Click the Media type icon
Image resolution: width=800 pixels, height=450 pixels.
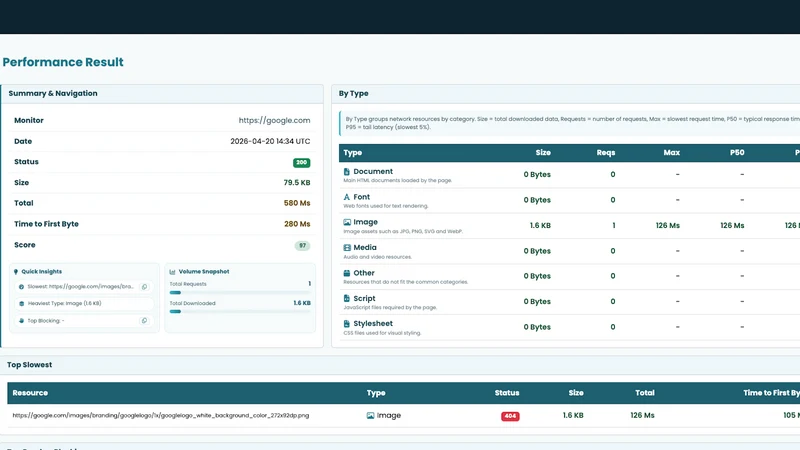(x=347, y=247)
